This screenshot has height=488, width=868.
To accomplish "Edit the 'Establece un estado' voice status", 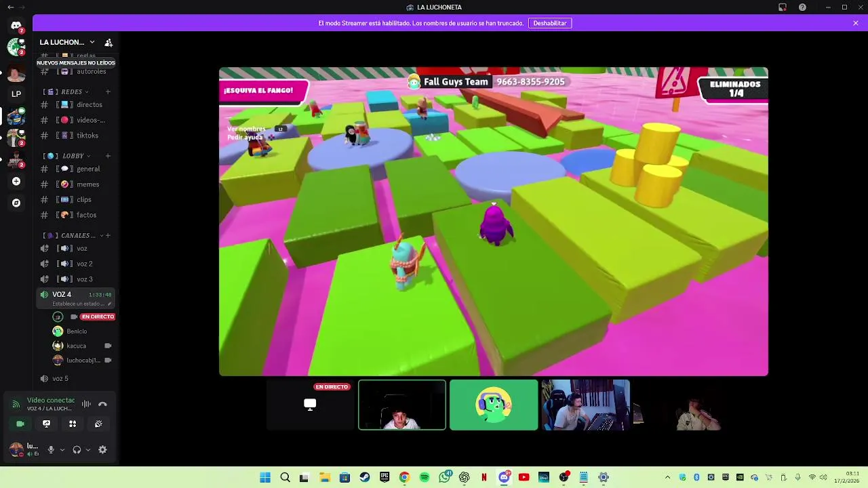I will (x=81, y=304).
